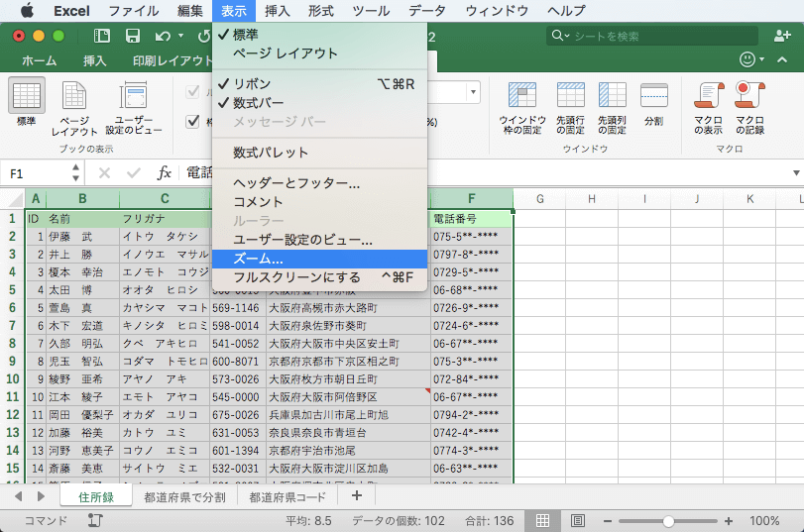
Task: Click the zoom out minus icon
Action: (608, 521)
